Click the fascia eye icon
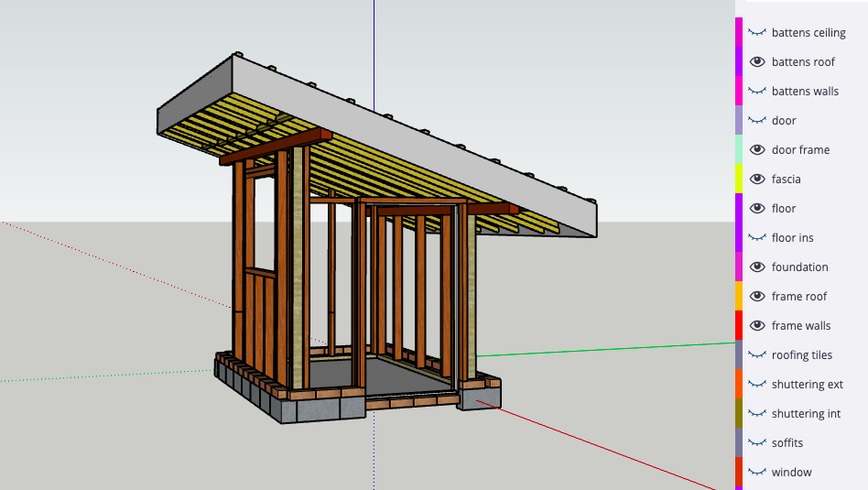 click(757, 180)
